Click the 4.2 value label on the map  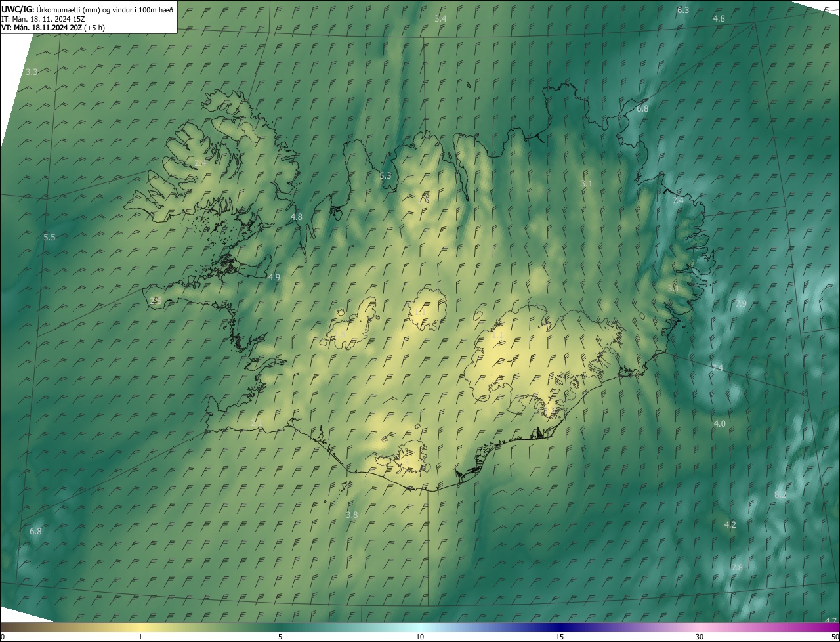point(730,525)
